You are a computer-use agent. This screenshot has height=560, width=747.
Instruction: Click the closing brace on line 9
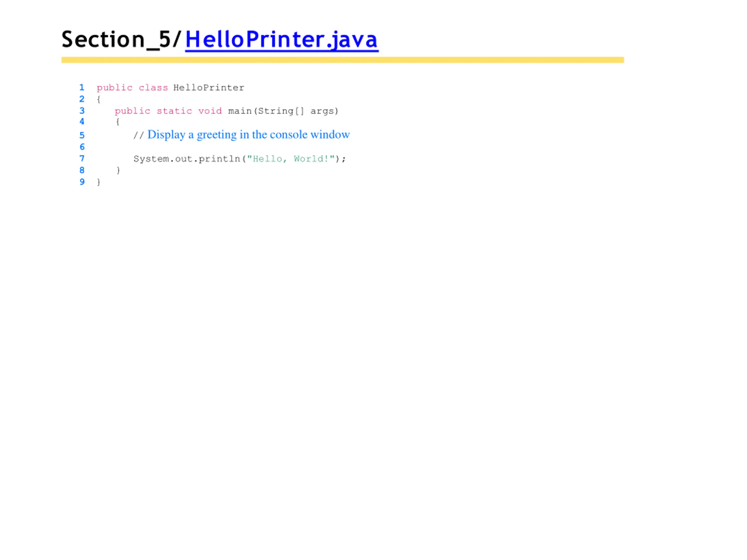(x=99, y=182)
